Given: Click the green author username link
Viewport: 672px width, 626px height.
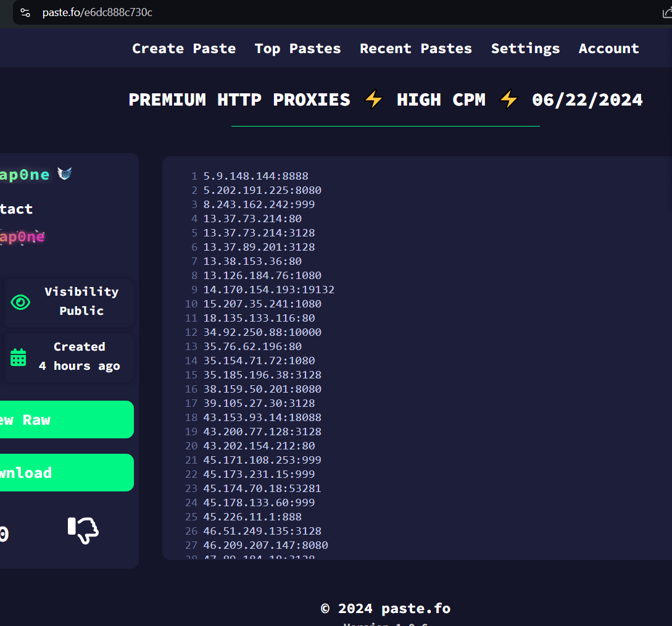Looking at the screenshot, I should (x=25, y=175).
